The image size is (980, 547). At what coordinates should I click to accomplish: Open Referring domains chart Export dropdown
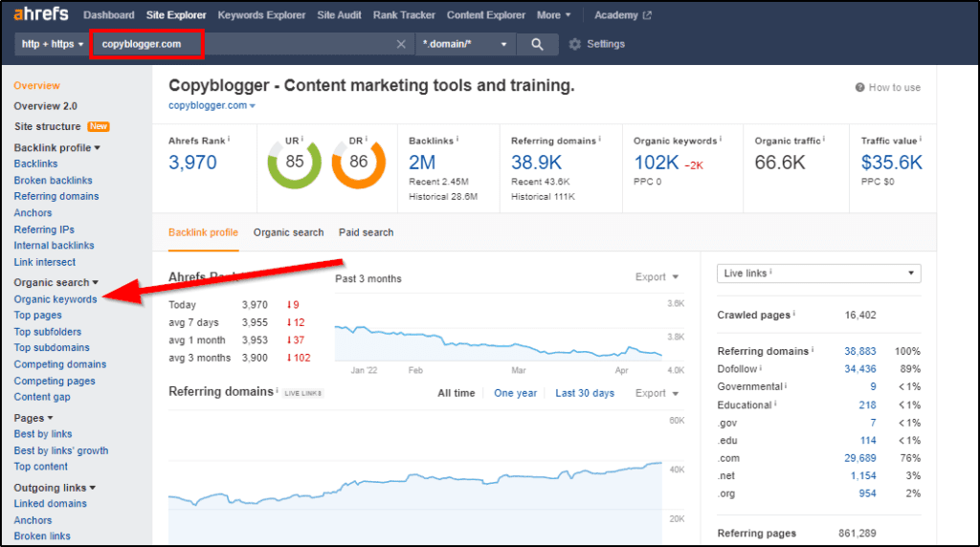pos(657,393)
